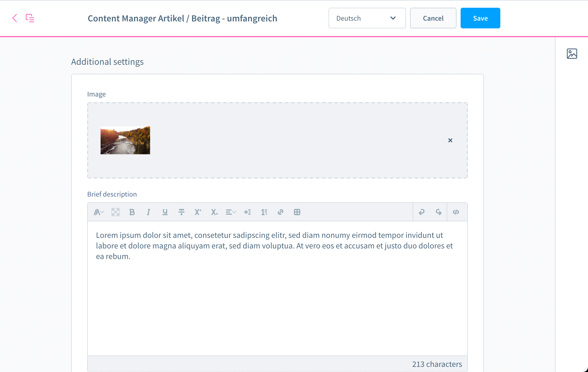
Task: Click the Cancel button
Action: 433,18
